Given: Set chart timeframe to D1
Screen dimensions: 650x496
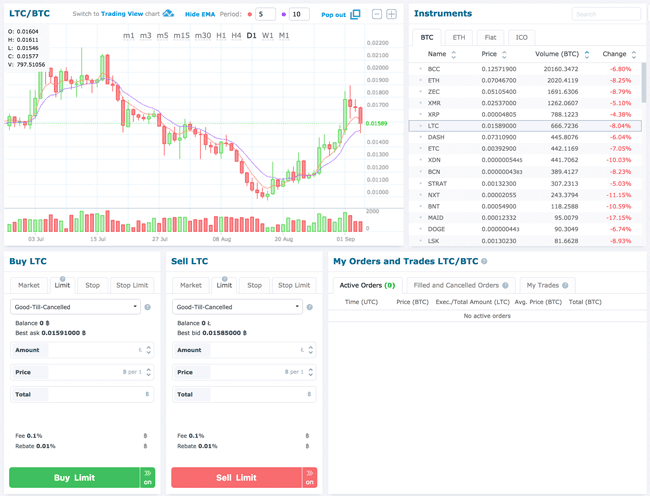Looking at the screenshot, I should tap(251, 36).
